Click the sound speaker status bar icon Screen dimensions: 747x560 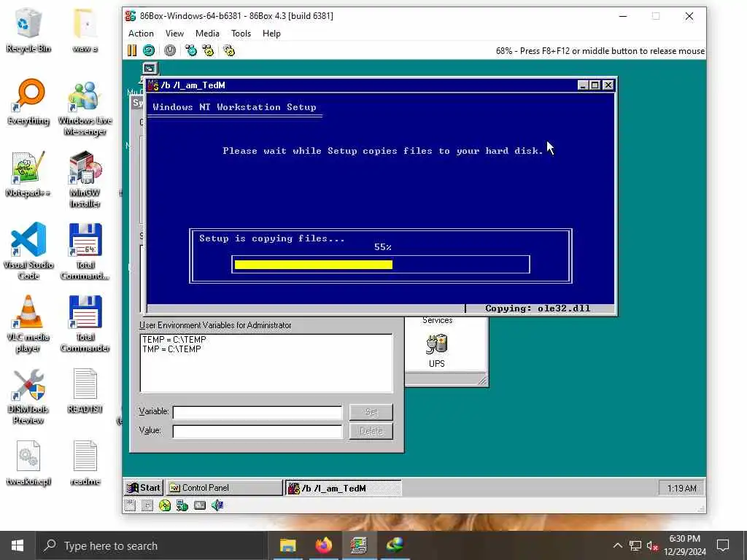tap(217, 505)
